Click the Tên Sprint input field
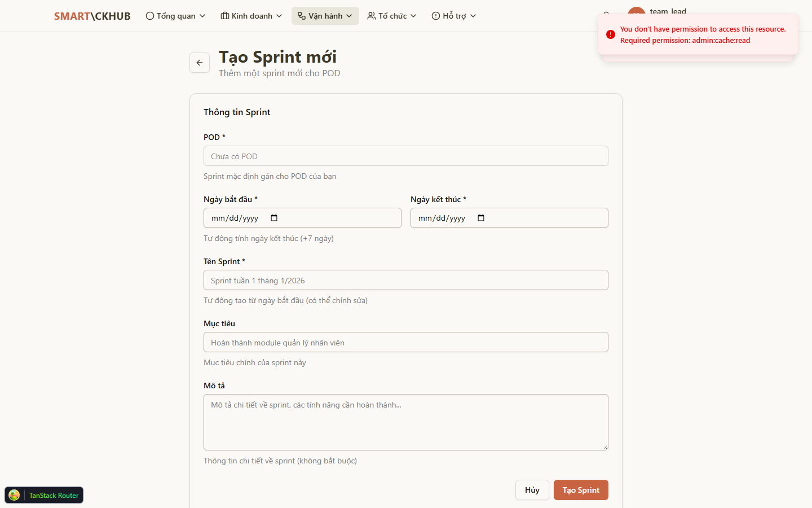Viewport: 812px width, 508px height. click(x=405, y=280)
